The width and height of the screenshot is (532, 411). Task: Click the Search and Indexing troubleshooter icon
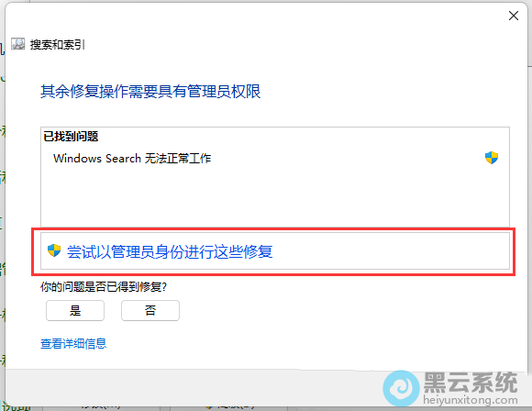click(18, 44)
